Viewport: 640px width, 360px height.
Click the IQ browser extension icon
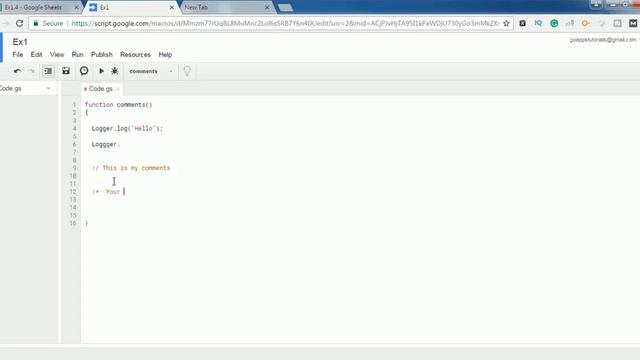[x=538, y=23]
